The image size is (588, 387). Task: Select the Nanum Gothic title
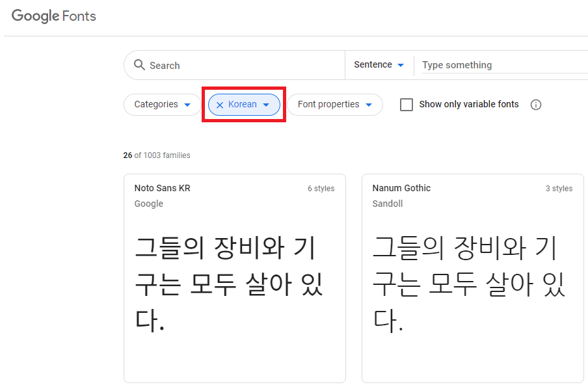coord(401,188)
